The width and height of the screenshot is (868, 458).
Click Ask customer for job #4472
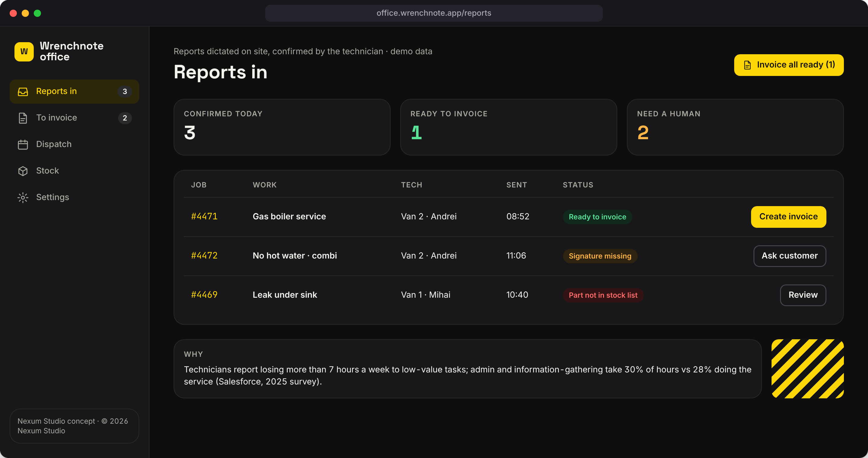click(x=790, y=256)
